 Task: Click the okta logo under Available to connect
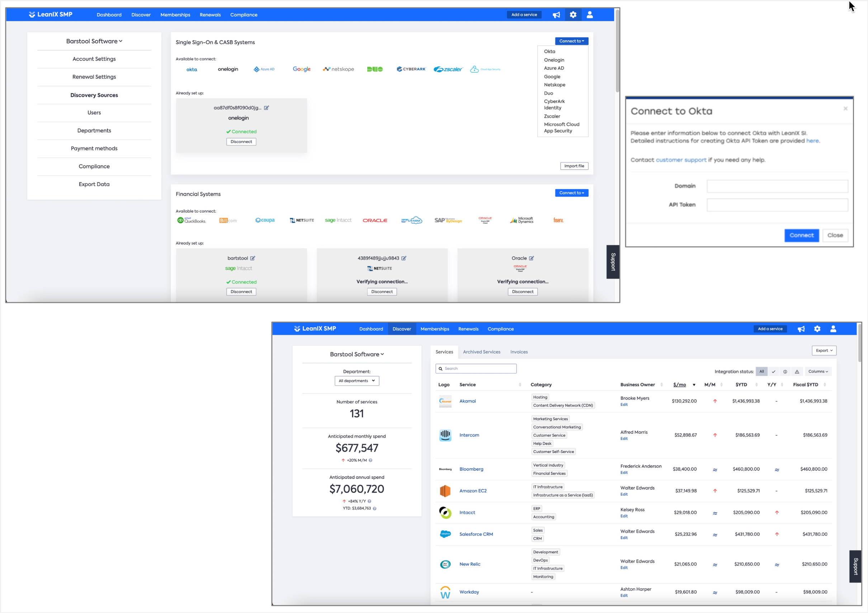(192, 70)
